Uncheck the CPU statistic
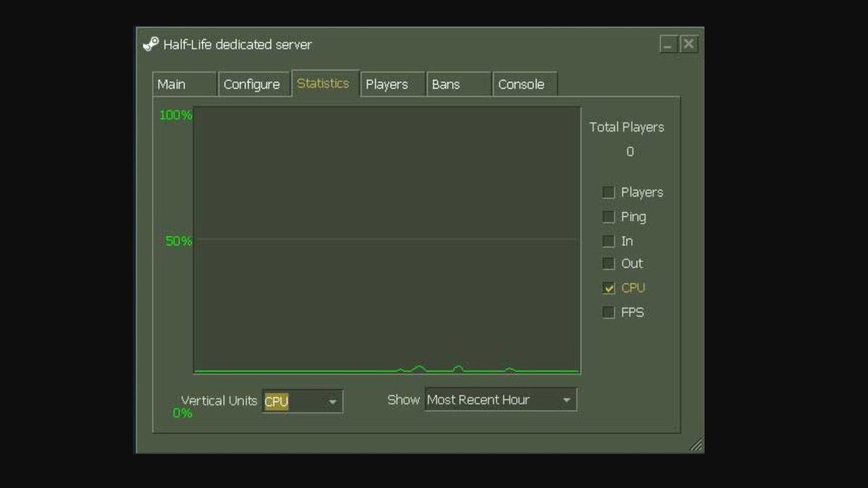868x488 pixels. point(608,288)
